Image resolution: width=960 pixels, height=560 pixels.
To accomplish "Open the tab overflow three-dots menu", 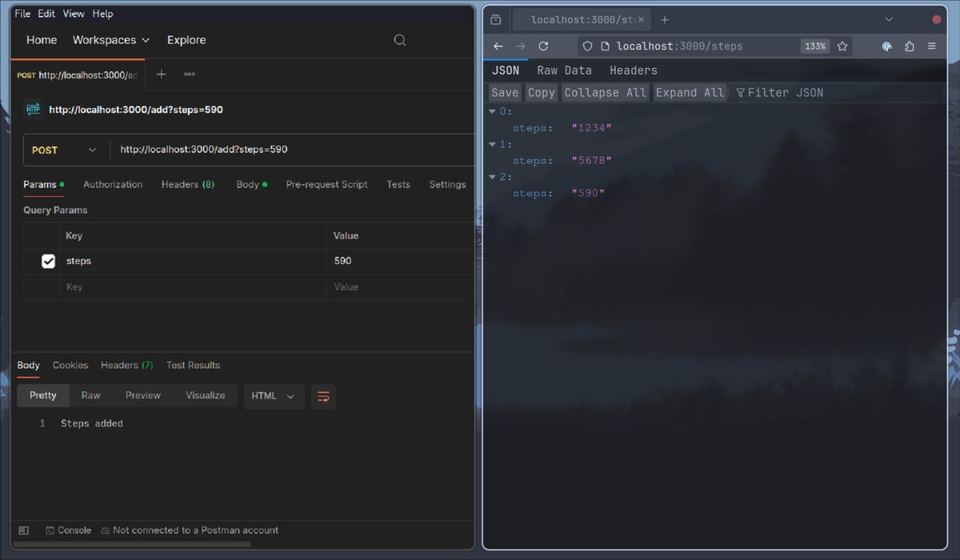I will 190,74.
